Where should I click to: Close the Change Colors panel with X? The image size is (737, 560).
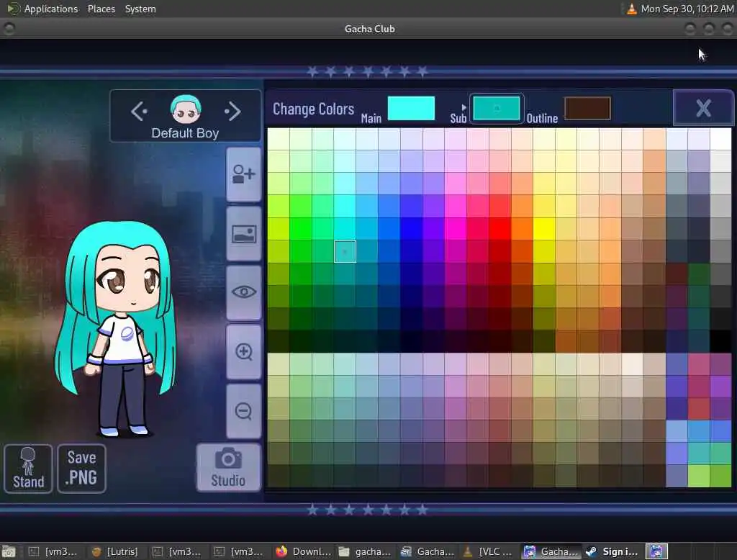tap(703, 108)
